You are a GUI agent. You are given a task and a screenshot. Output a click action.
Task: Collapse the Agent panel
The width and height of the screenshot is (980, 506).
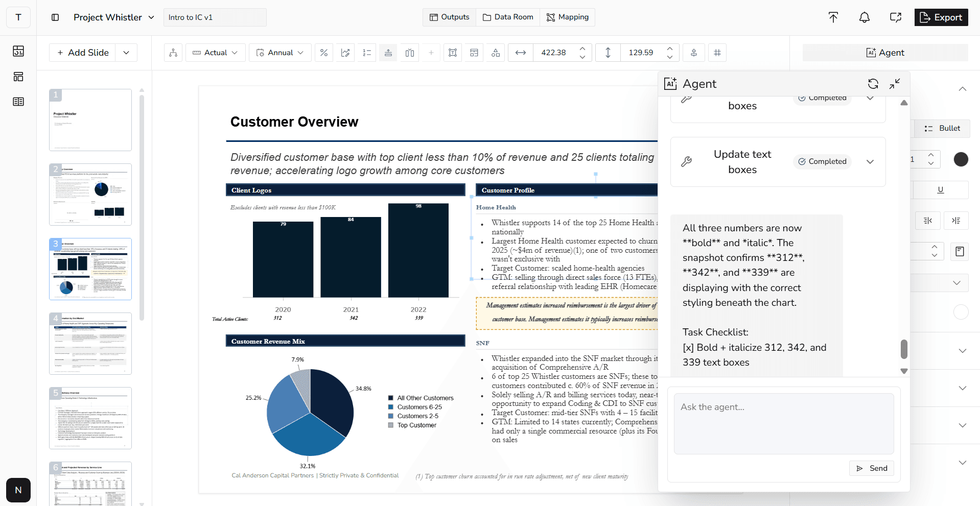(x=895, y=83)
